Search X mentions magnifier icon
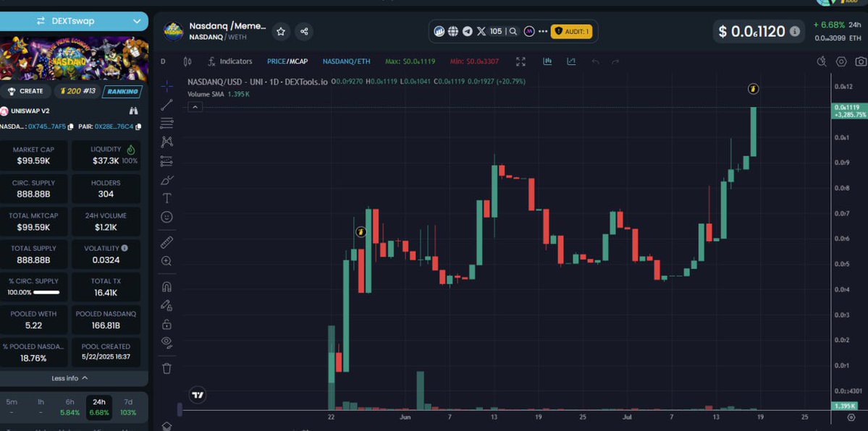 (x=513, y=32)
